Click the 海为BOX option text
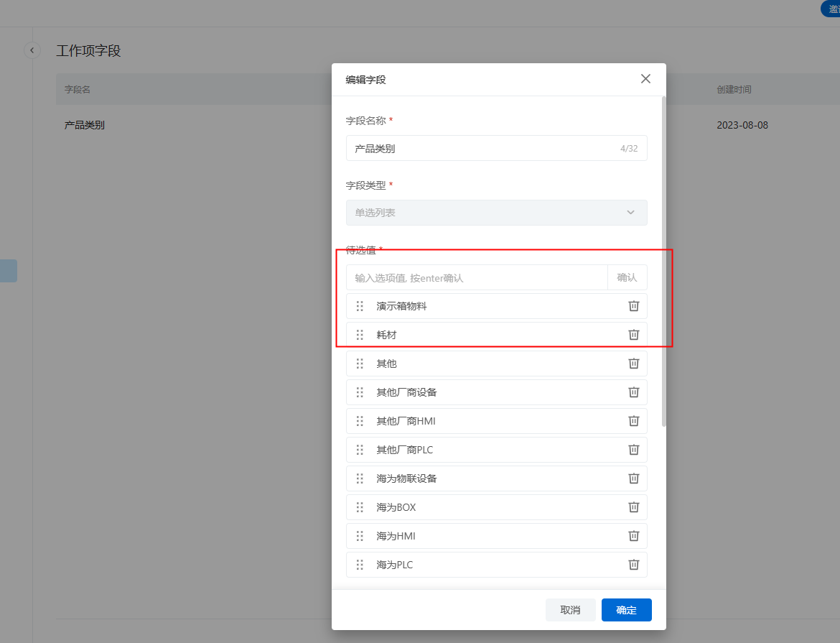 coord(396,507)
